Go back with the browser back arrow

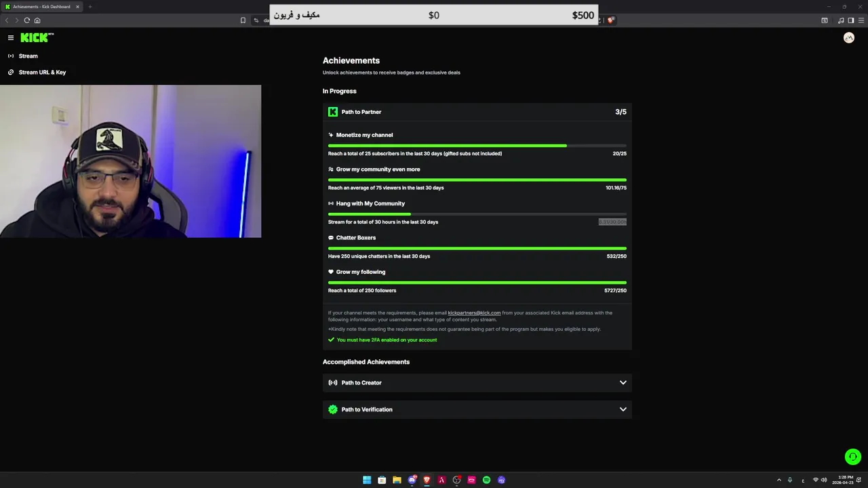7,20
